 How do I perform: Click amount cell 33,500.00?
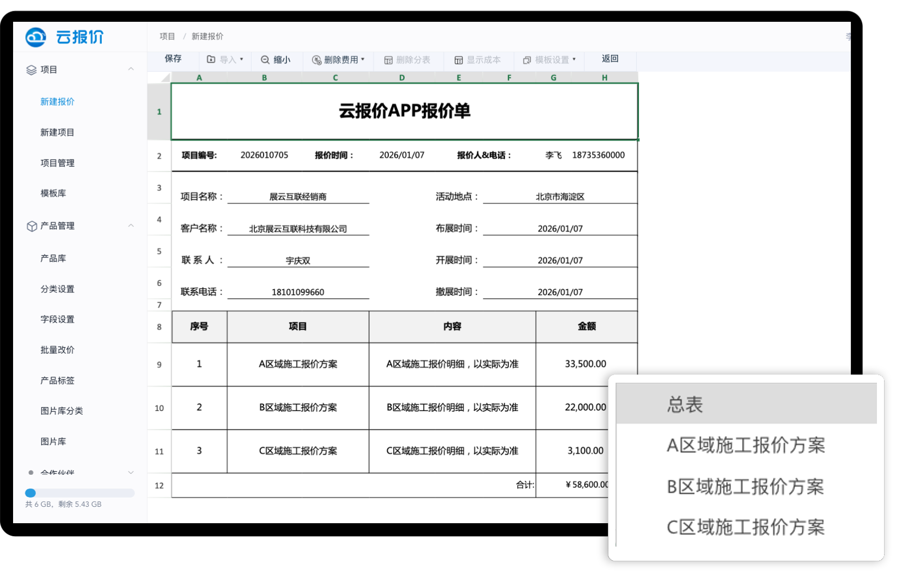pyautogui.click(x=586, y=364)
